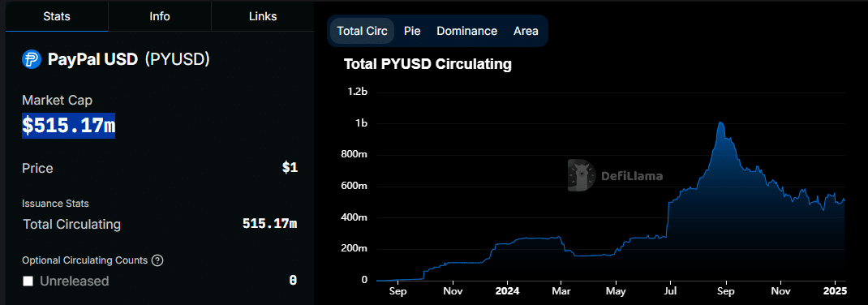
Task: Switch chart to Dominance view
Action: pos(466,31)
